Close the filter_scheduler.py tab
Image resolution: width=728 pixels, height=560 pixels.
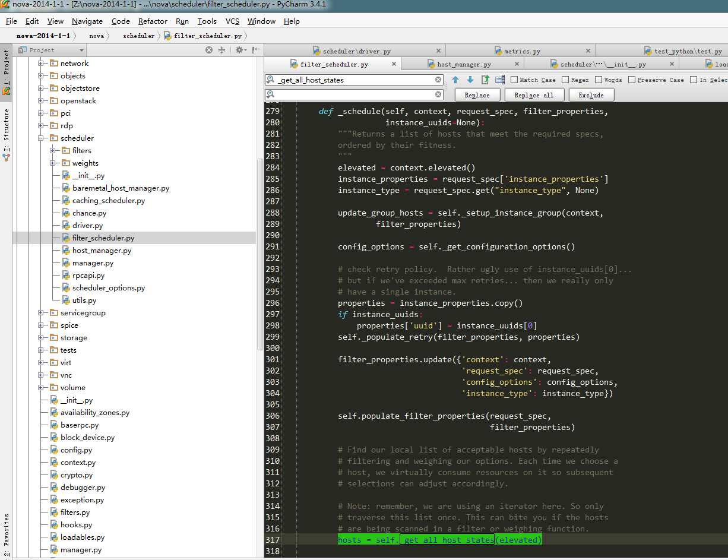[x=394, y=64]
